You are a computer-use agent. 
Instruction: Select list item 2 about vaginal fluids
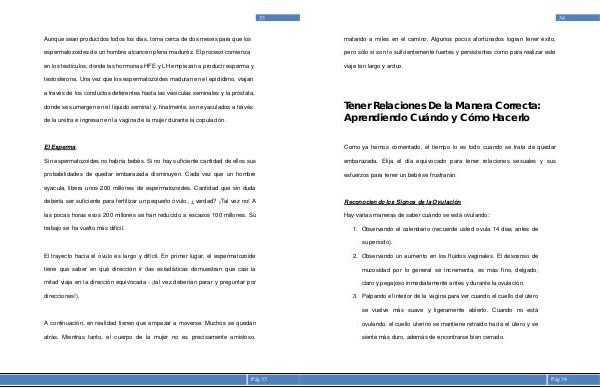pos(445,269)
